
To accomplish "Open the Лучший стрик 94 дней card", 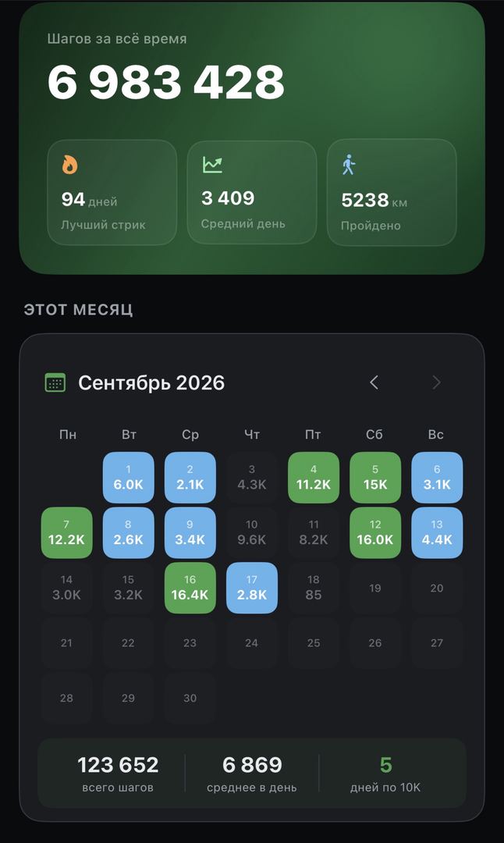I will (x=112, y=193).
